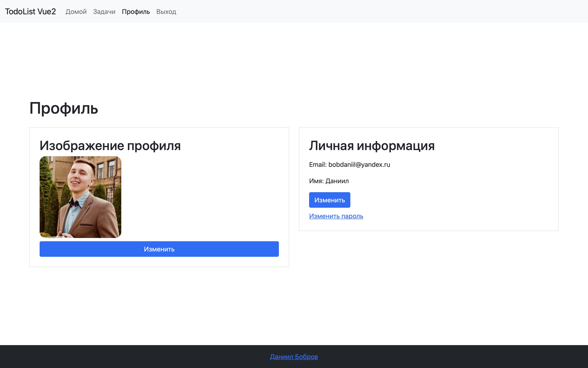Click the profile photo thumbnail
The width and height of the screenshot is (588, 368).
pyautogui.click(x=80, y=197)
